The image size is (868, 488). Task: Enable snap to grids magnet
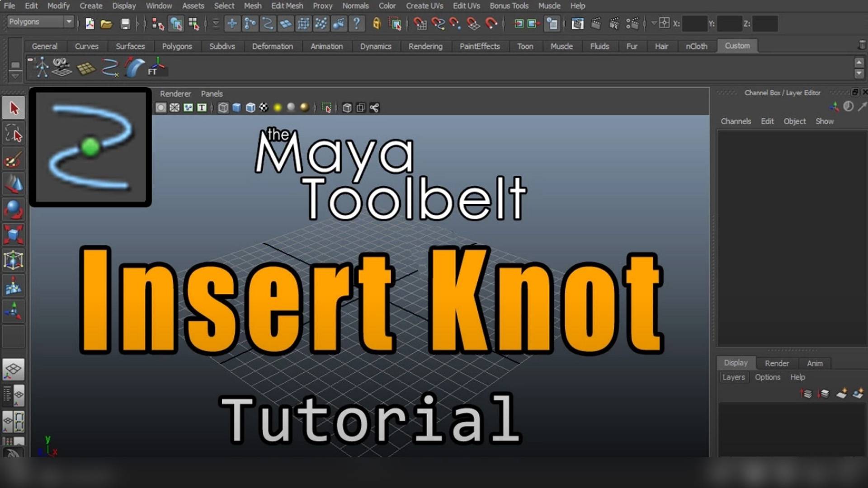pyautogui.click(x=420, y=23)
